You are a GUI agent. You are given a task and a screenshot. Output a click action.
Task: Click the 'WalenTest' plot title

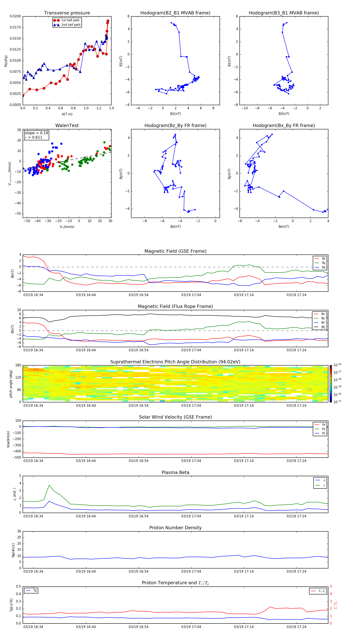67,125
